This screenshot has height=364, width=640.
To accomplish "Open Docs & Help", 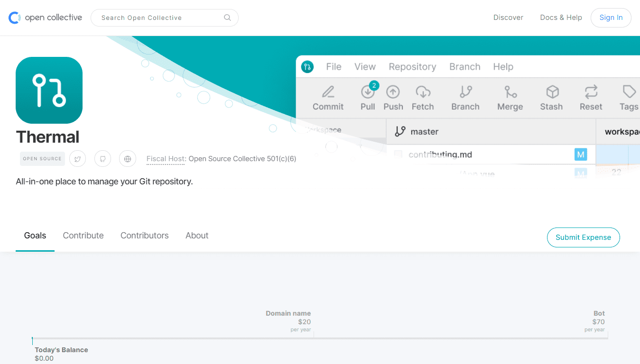I will (561, 18).
